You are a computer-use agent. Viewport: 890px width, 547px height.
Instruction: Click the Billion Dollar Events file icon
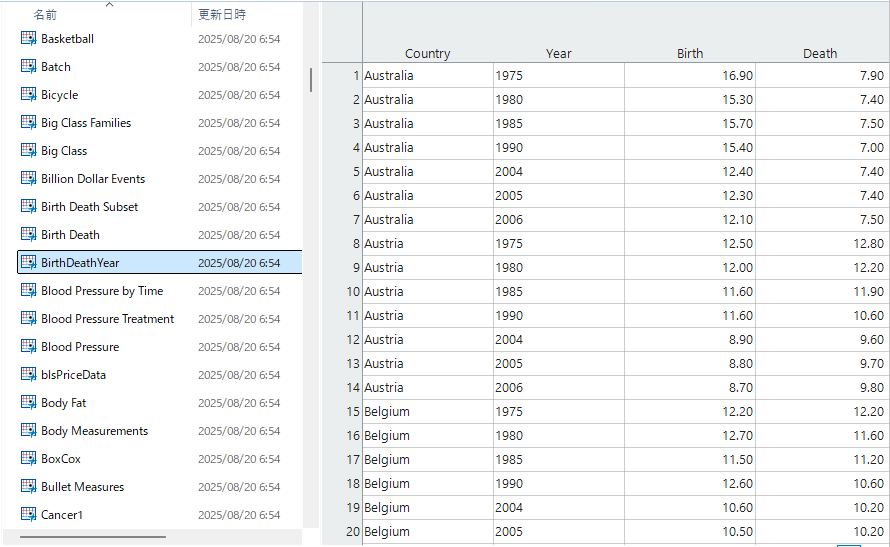(28, 178)
